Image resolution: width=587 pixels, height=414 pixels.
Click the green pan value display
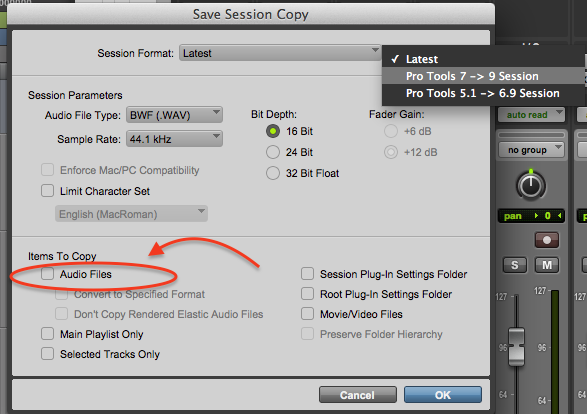[531, 216]
